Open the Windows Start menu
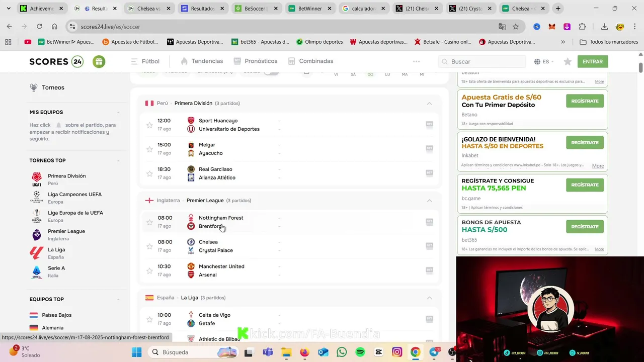The height and width of the screenshot is (362, 644). click(x=136, y=352)
